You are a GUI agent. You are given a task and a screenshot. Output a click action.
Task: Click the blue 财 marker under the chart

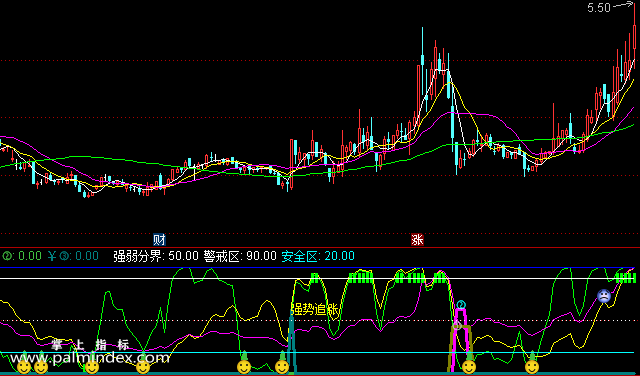159,240
